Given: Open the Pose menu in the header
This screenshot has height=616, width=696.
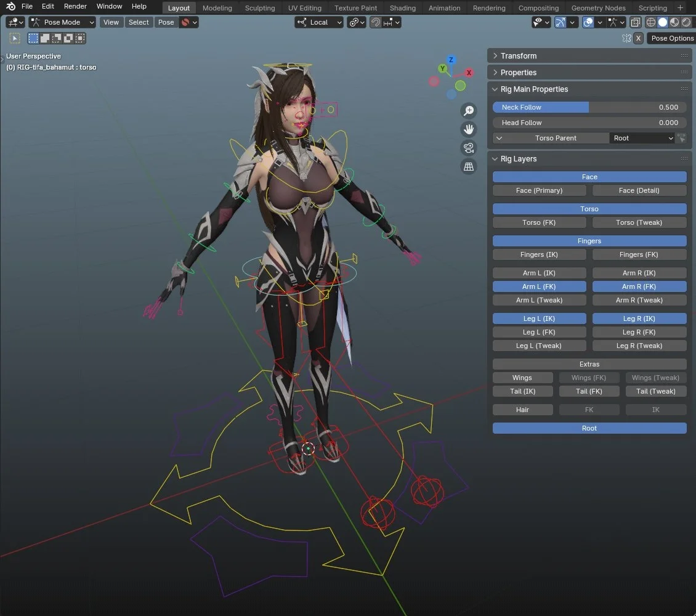Looking at the screenshot, I should coord(166,22).
